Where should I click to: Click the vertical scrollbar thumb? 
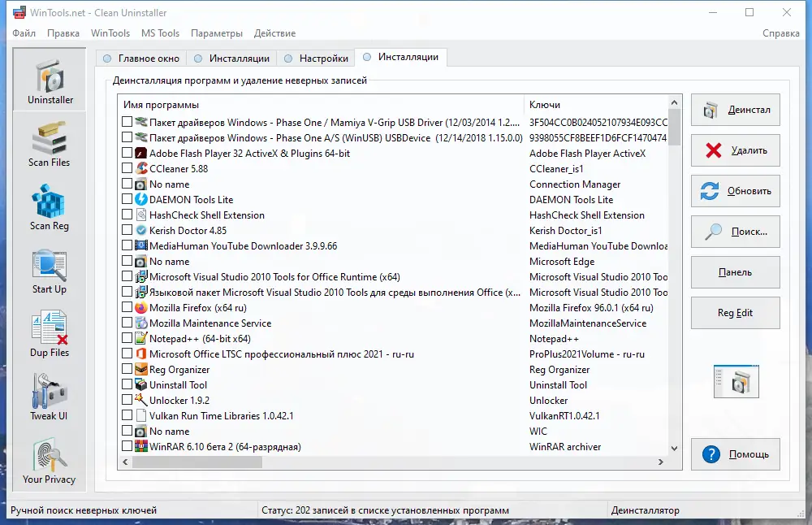coord(674,128)
